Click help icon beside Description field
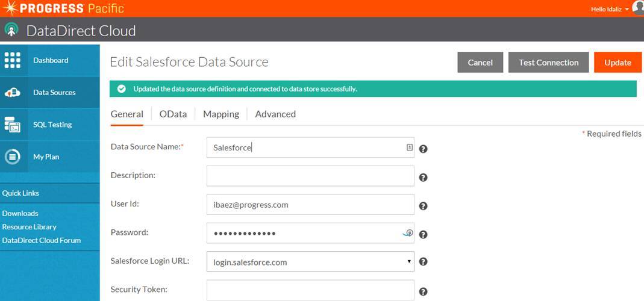The height and width of the screenshot is (301, 644). 423,178
